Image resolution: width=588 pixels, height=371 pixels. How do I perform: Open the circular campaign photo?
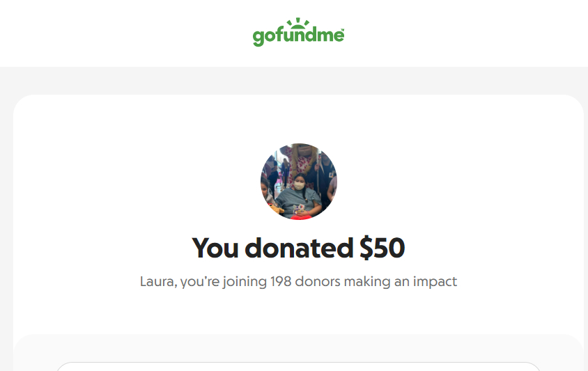(x=299, y=182)
